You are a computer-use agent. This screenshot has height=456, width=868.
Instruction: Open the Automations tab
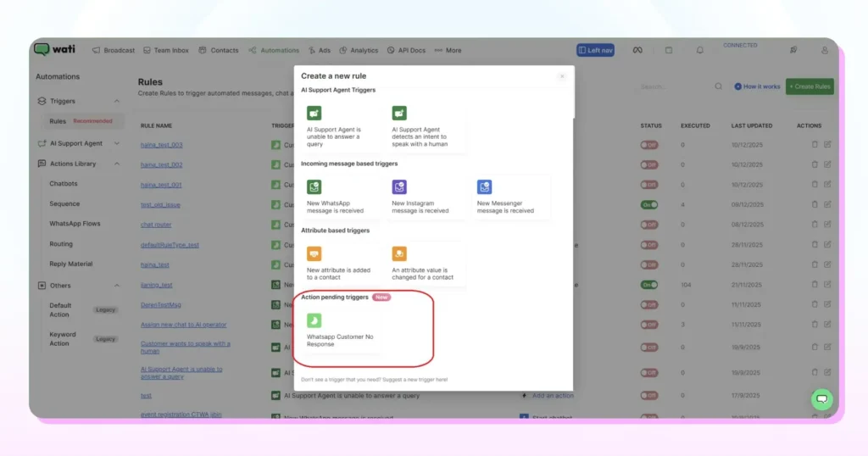point(274,50)
